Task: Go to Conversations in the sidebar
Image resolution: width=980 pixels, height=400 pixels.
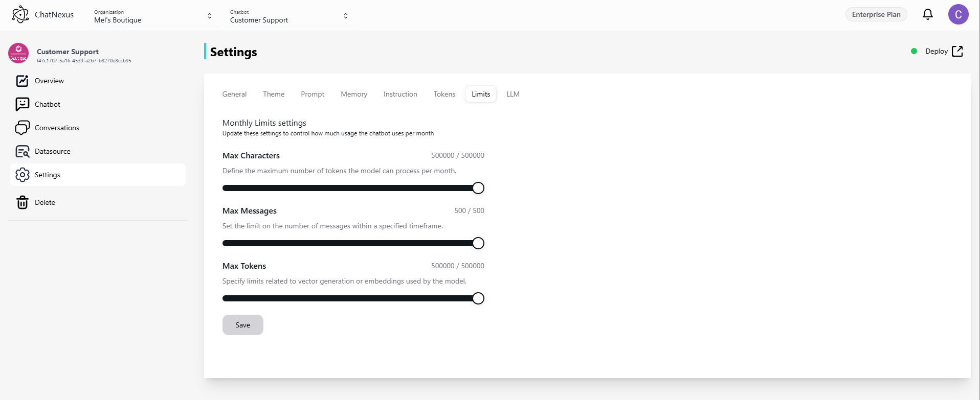Action: point(98,128)
